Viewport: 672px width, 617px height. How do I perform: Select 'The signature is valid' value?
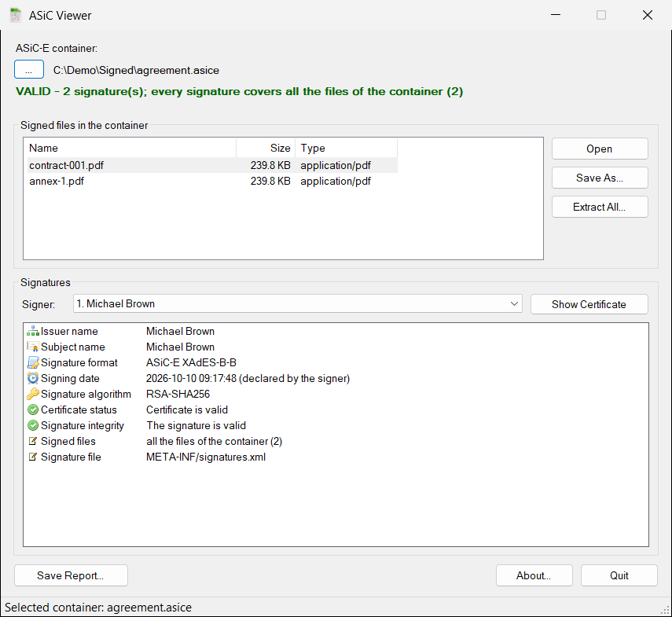click(x=196, y=425)
